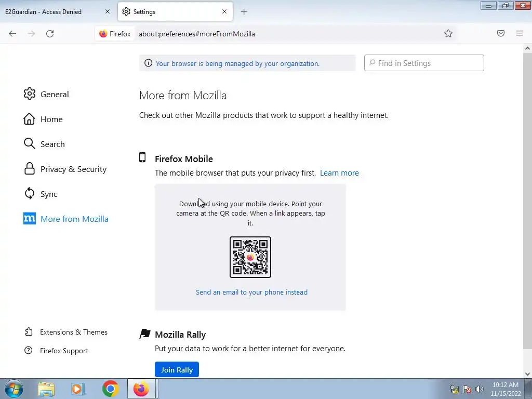Viewport: 532px width, 399px height.
Task: Select More from Mozilla category
Action: (66, 219)
